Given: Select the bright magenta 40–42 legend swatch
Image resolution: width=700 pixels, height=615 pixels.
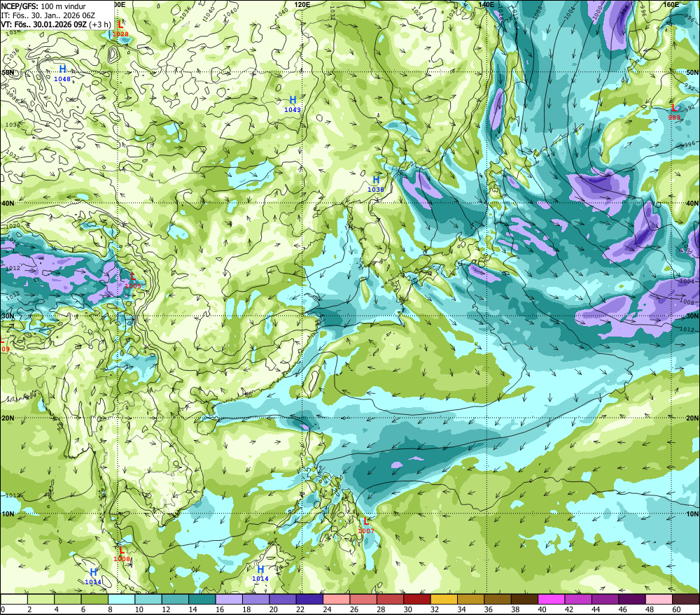Looking at the screenshot, I should click(552, 599).
